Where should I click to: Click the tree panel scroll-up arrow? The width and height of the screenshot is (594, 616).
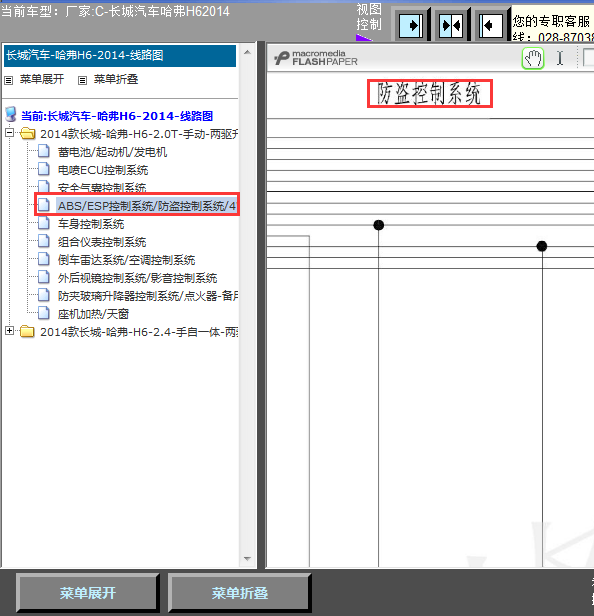pyautogui.click(x=248, y=52)
